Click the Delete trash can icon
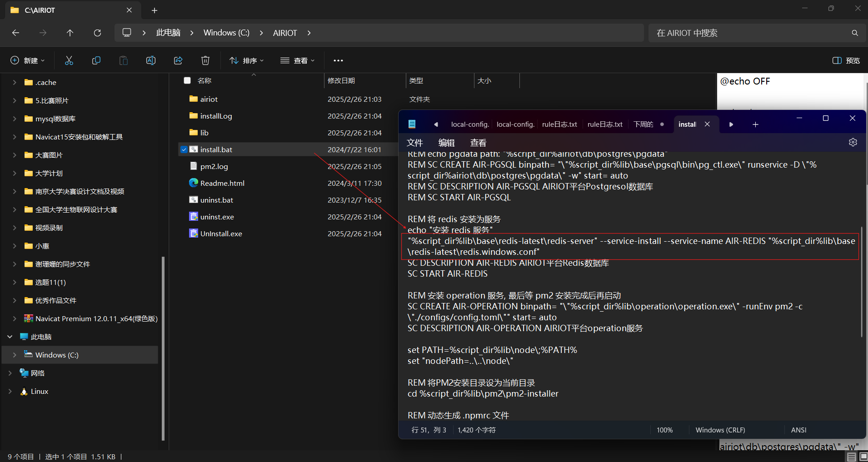The width and height of the screenshot is (868, 462). point(205,60)
